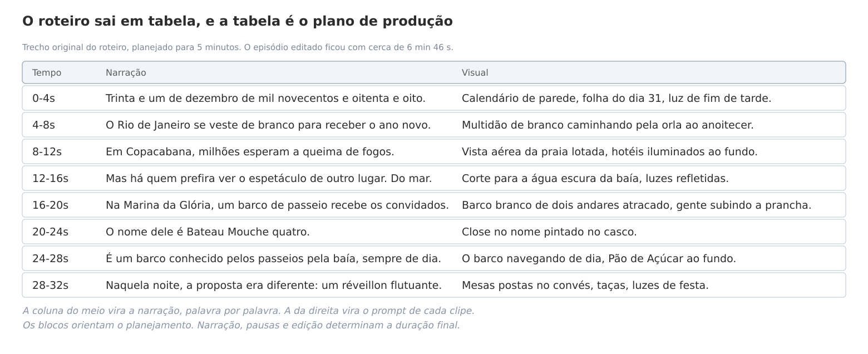
Task: Click visual 'Vista aérea da praia lotada'
Action: pyautogui.click(x=610, y=152)
